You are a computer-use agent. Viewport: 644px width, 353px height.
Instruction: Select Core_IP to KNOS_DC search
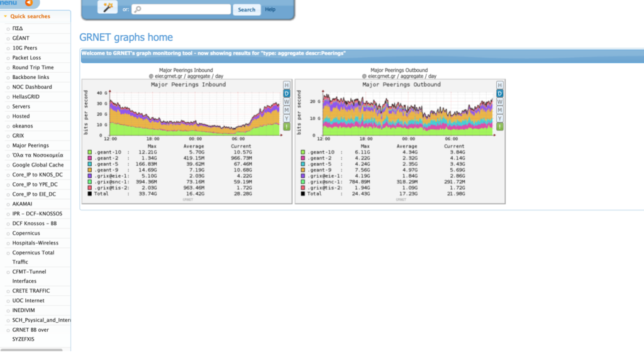pyautogui.click(x=37, y=175)
